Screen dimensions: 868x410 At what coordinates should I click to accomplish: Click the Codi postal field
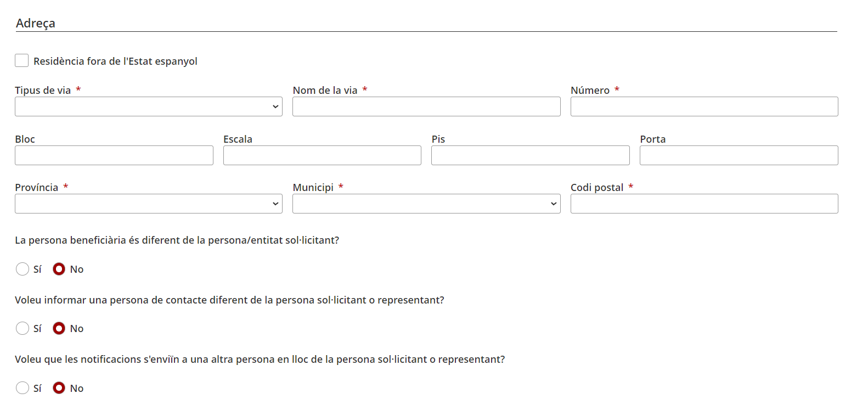click(704, 204)
